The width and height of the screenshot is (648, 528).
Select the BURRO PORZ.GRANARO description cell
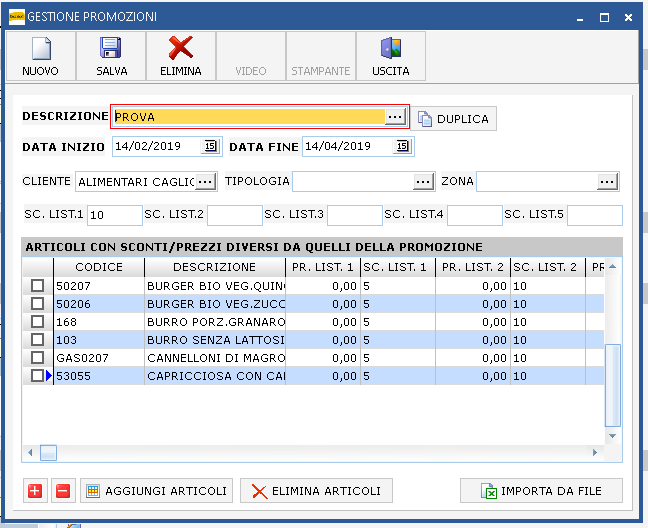[x=215, y=322]
